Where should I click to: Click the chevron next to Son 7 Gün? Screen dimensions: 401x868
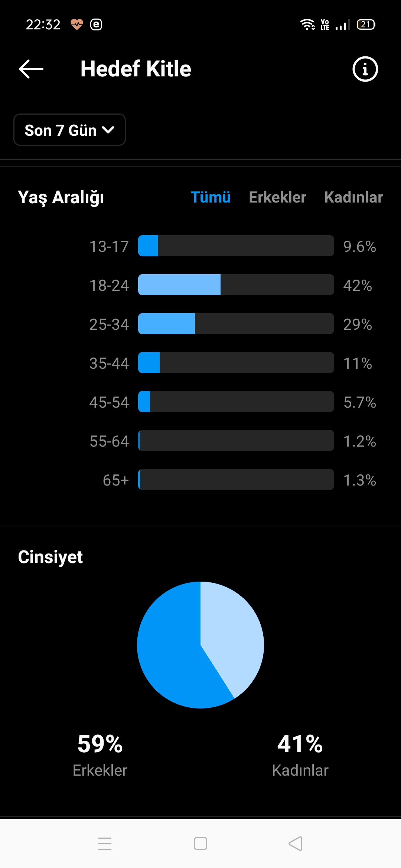point(108,130)
